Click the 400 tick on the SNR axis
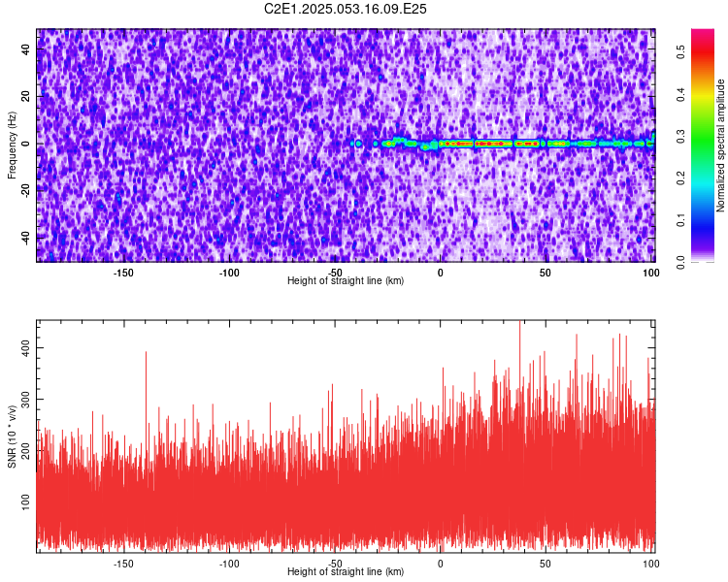728x582 pixels. coord(25,348)
